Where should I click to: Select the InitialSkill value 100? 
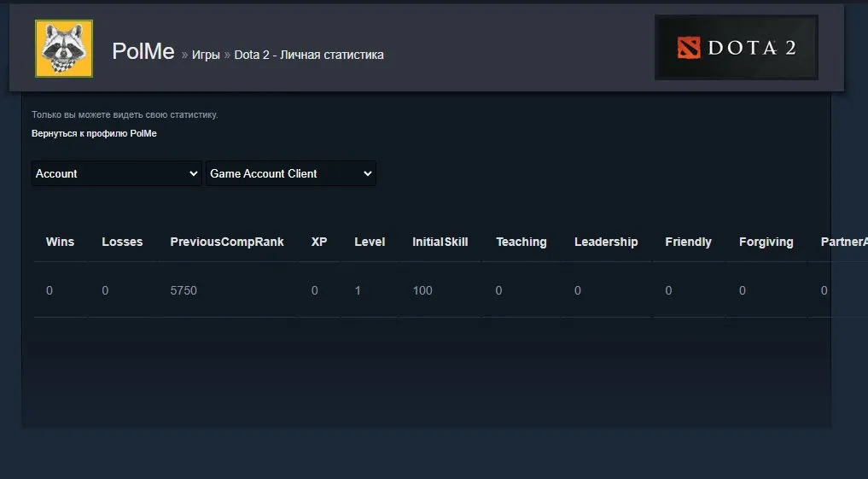(422, 290)
